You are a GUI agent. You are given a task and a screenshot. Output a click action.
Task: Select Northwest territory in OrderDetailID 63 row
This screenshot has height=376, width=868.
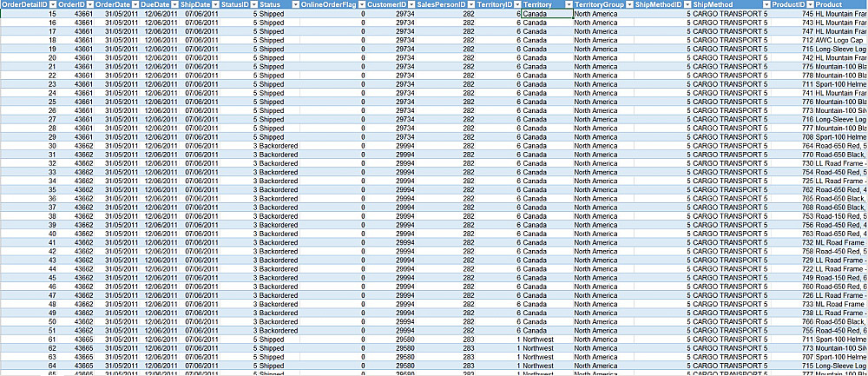coord(547,357)
